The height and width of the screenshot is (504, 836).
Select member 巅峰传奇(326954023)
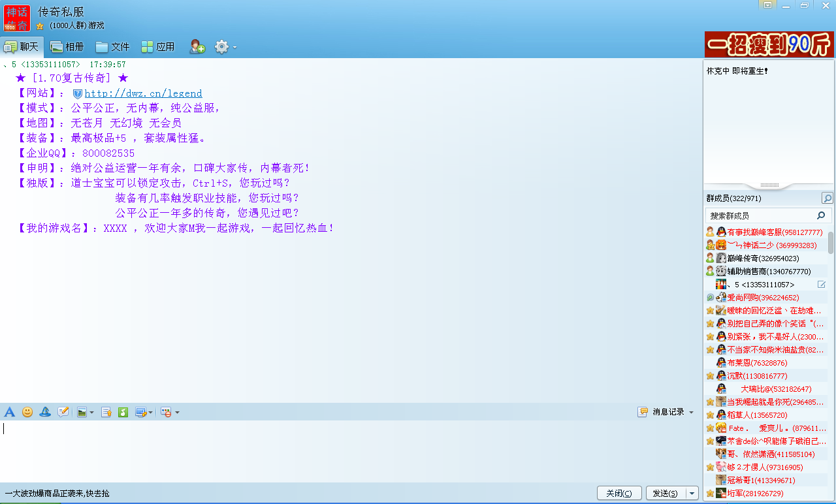765,258
